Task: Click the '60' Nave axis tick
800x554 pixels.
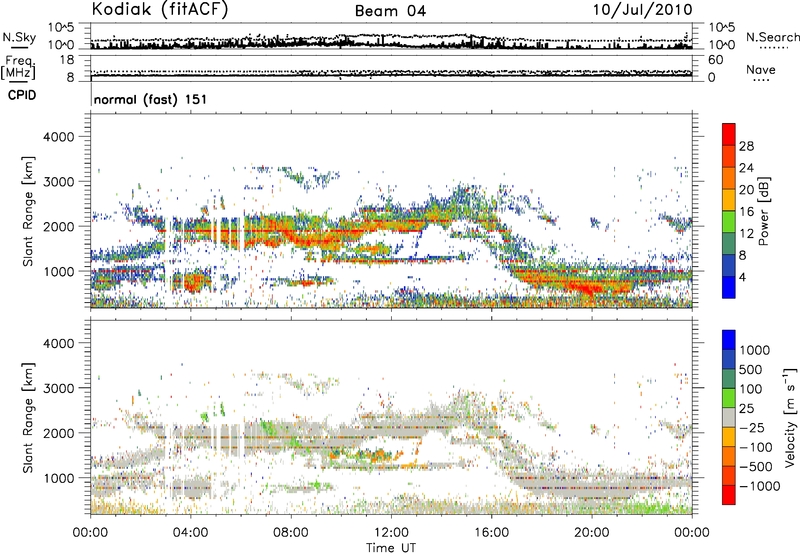Action: tap(715, 60)
